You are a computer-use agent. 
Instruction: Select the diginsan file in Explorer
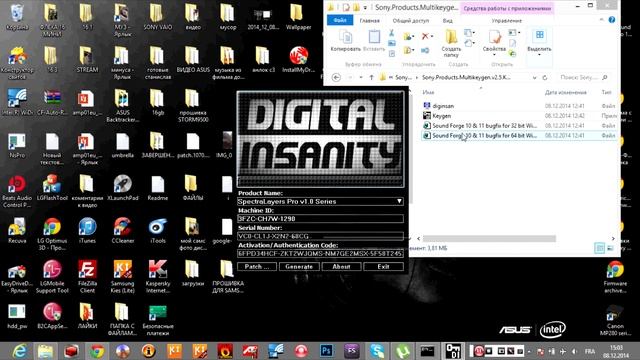click(443, 106)
